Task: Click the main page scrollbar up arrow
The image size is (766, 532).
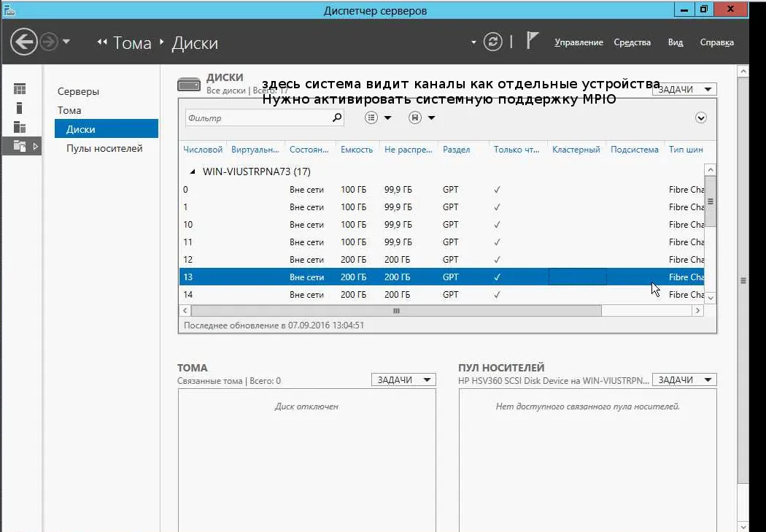Action: click(x=743, y=72)
